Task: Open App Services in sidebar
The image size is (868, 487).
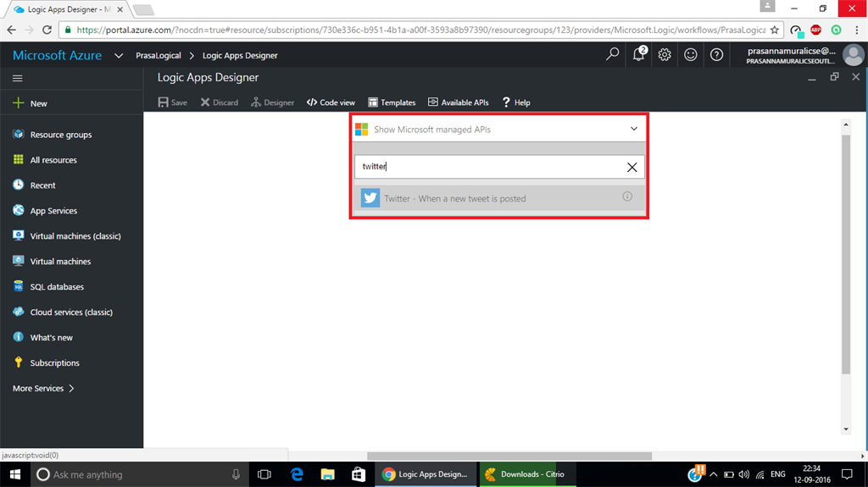Action: (x=53, y=210)
